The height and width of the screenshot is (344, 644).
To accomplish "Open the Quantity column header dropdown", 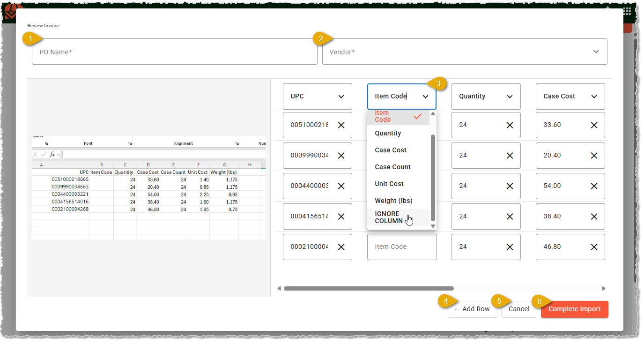I will click(486, 97).
